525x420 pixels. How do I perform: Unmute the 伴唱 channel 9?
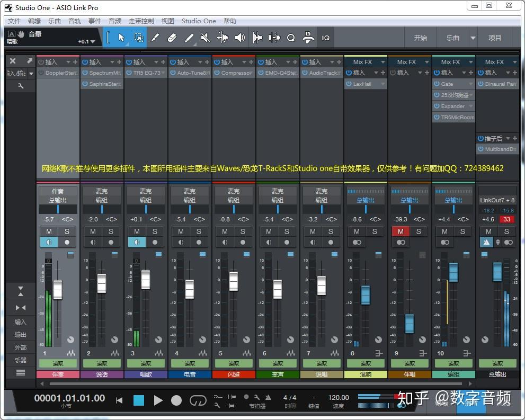[401, 231]
